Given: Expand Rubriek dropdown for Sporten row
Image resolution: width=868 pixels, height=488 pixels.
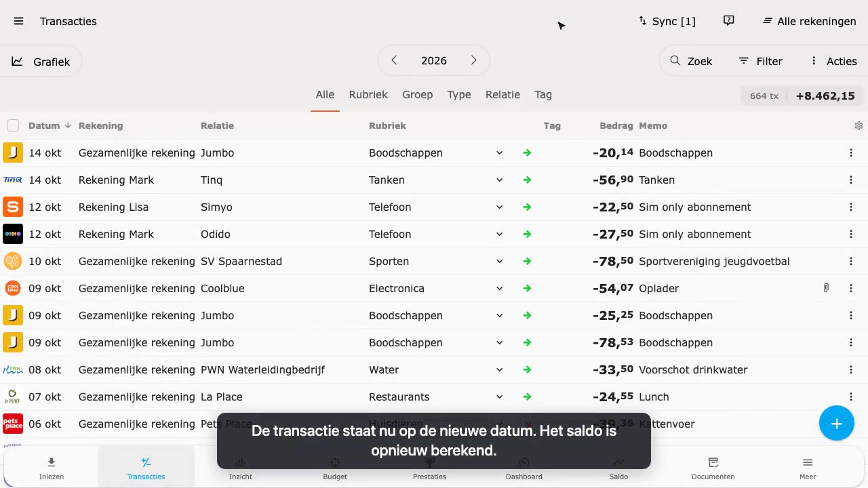Looking at the screenshot, I should (500, 261).
